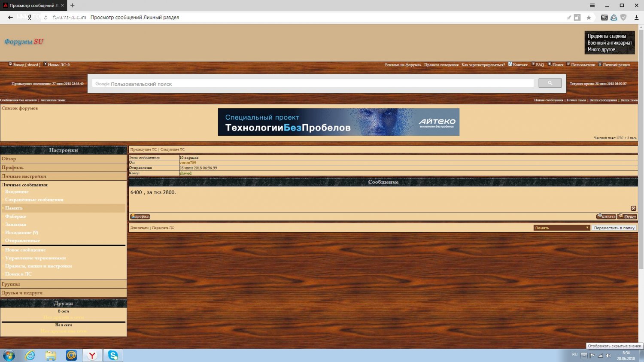
Task: Click the Google custom search field
Action: [x=313, y=84]
